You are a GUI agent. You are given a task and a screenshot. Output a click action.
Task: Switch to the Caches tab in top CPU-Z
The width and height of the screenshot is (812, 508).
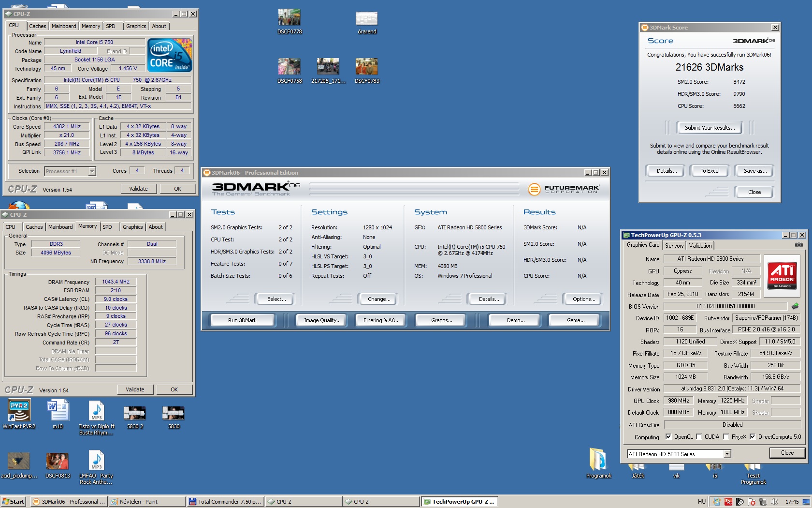click(x=37, y=26)
